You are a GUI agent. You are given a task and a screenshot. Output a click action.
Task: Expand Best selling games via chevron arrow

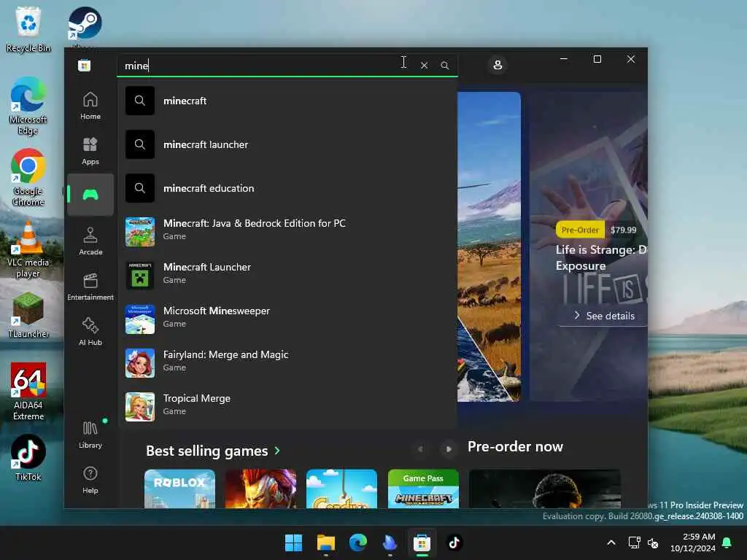click(x=277, y=451)
